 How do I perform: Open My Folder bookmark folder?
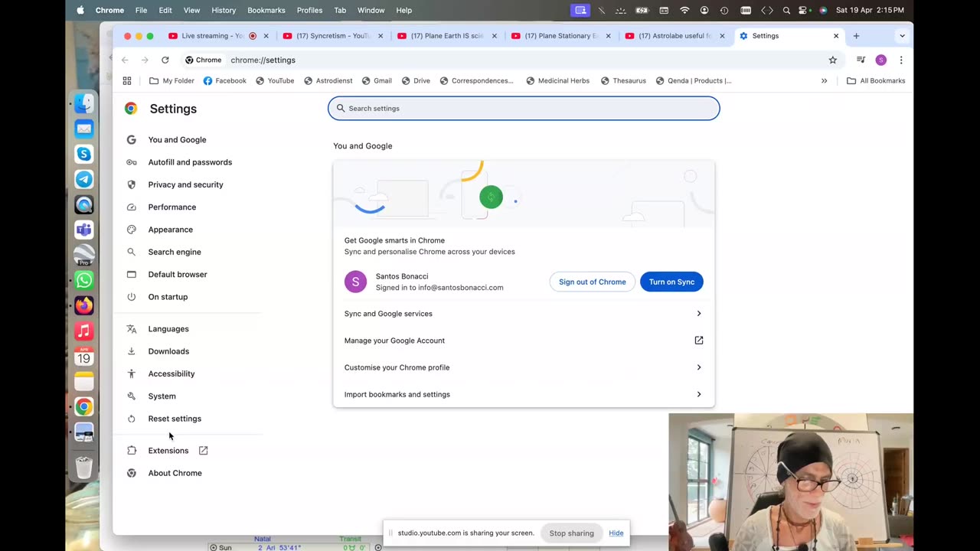pyautogui.click(x=171, y=80)
